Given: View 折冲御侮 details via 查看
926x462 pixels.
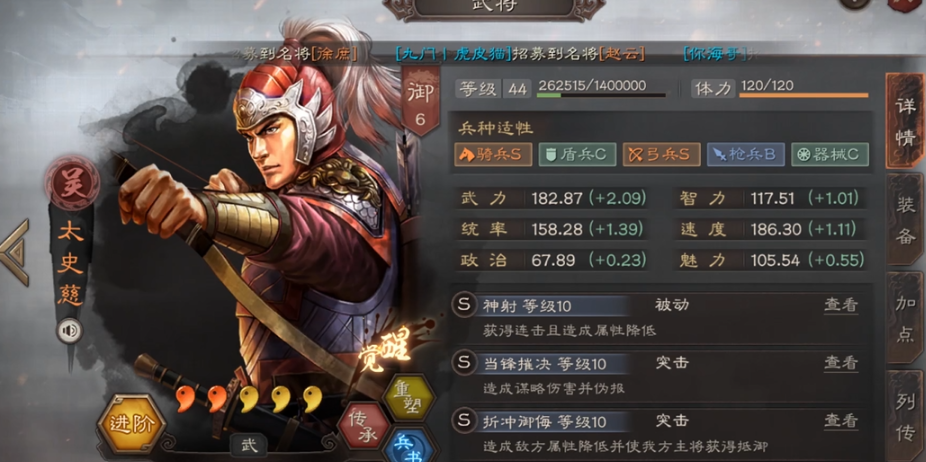Looking at the screenshot, I should (x=841, y=421).
